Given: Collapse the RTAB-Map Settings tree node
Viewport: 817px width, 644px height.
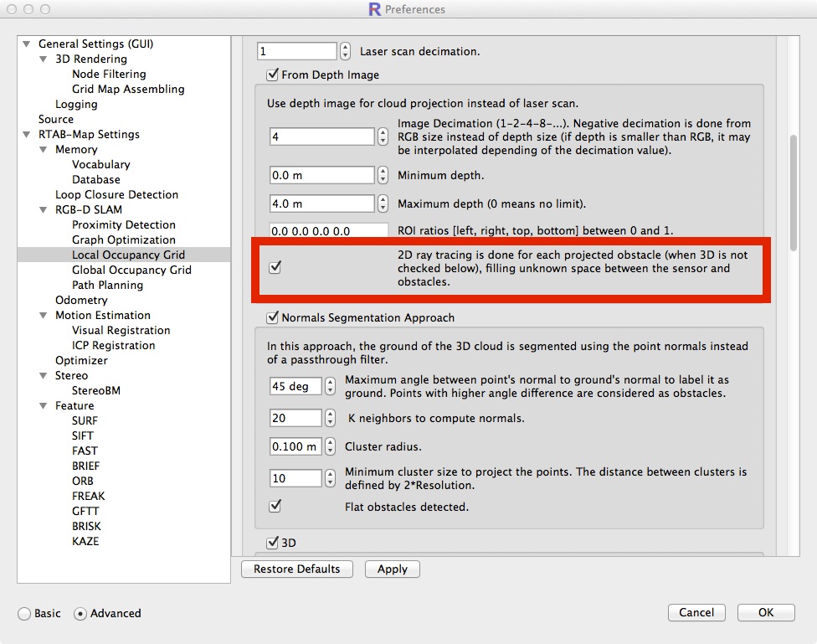Looking at the screenshot, I should (27, 135).
